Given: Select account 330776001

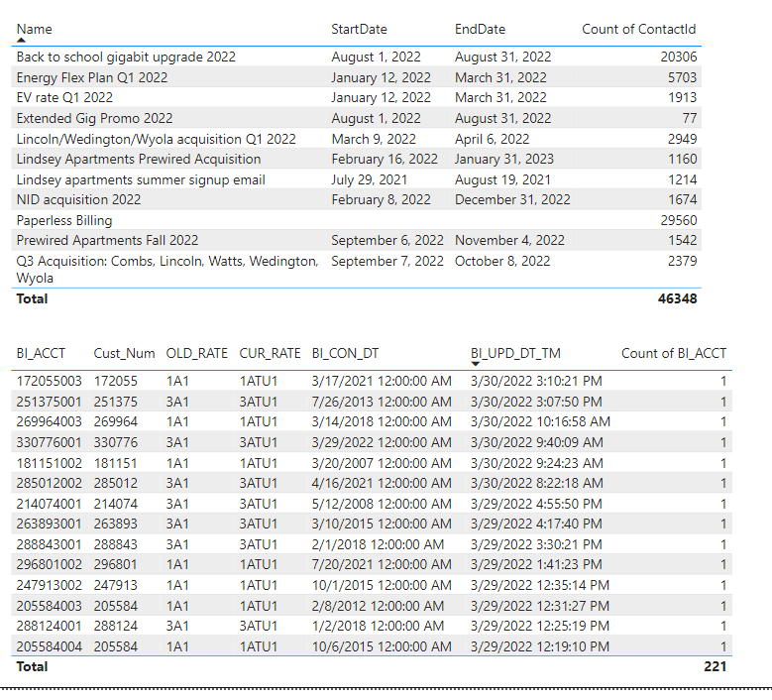Looking at the screenshot, I should [49, 442].
